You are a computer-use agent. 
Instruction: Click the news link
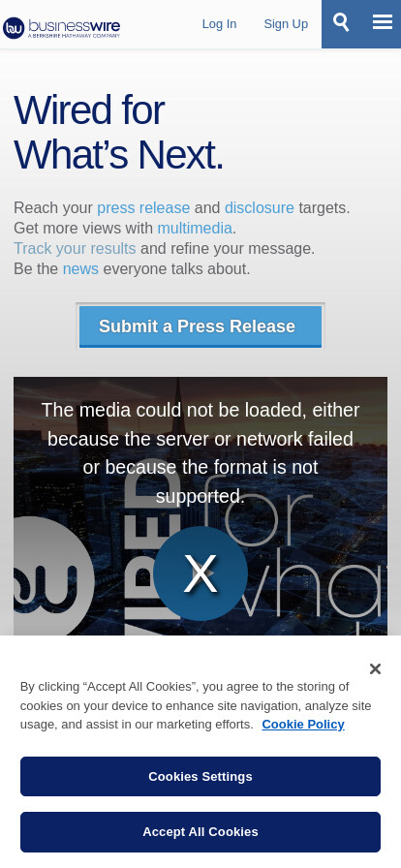80,269
